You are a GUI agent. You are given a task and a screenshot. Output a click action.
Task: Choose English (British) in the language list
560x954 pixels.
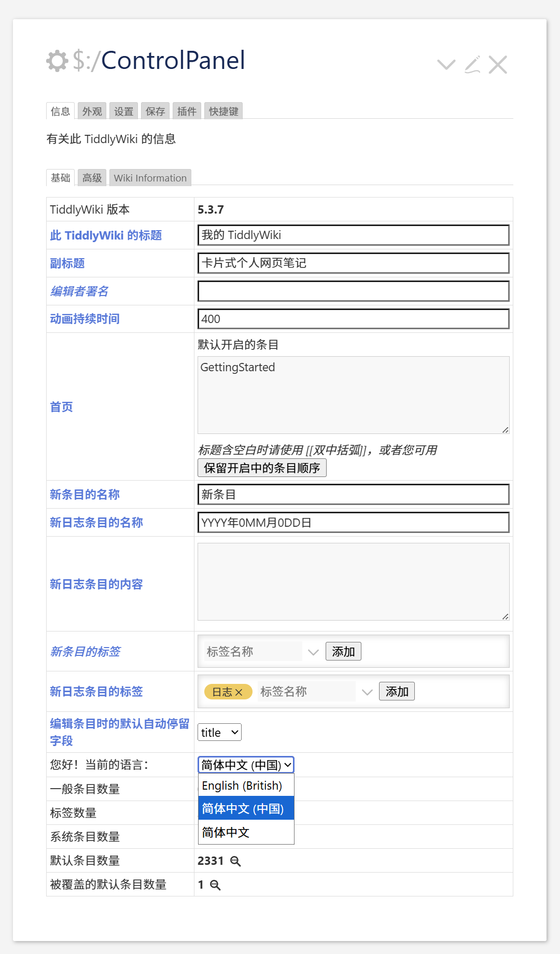246,785
